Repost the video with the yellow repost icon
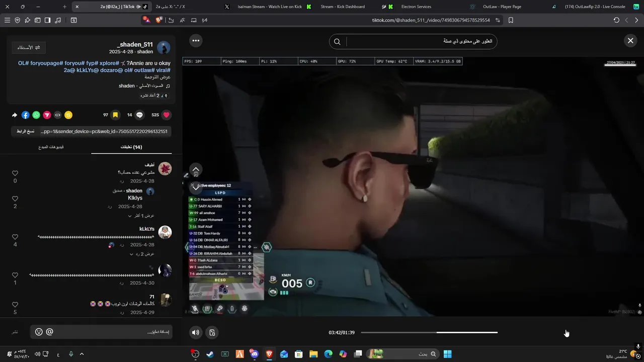This screenshot has width=644, height=362. pos(68,115)
